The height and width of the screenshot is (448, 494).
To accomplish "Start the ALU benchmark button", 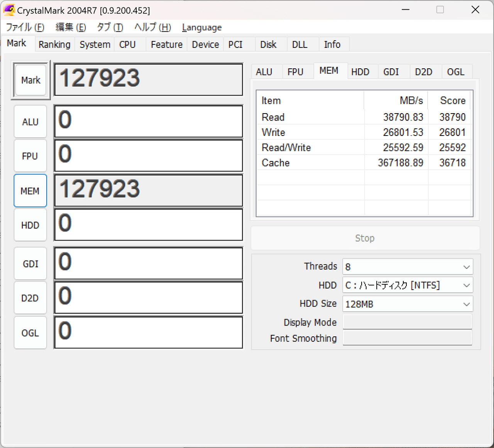I will [x=30, y=122].
